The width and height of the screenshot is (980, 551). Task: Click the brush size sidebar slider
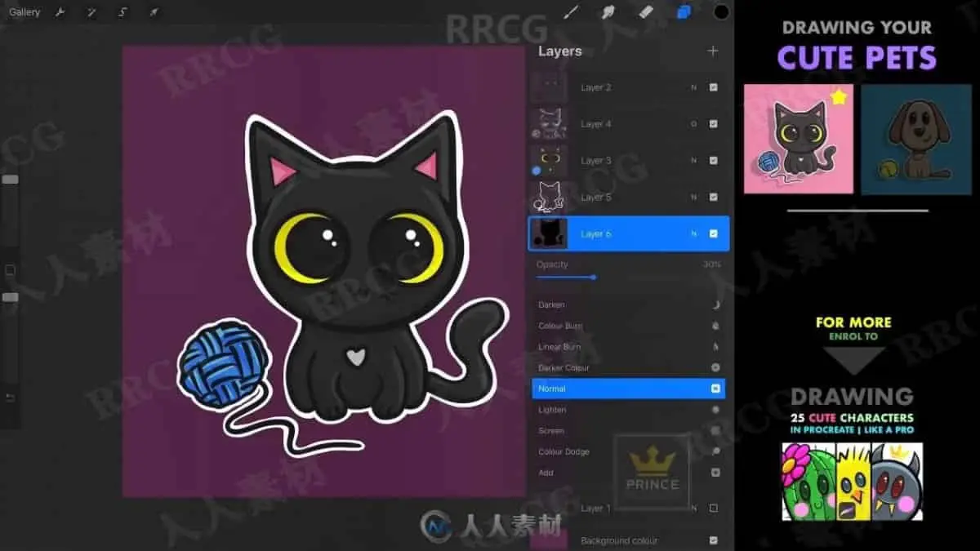(x=11, y=179)
